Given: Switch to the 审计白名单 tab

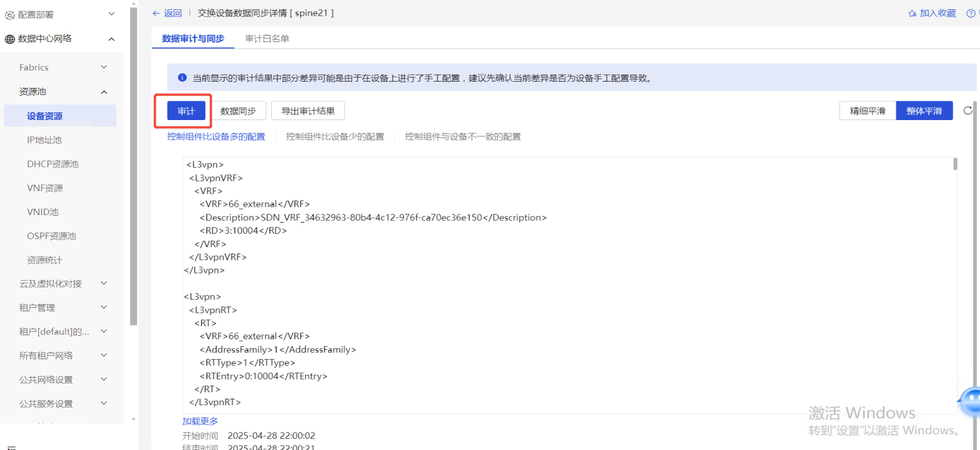Looking at the screenshot, I should pyautogui.click(x=267, y=38).
